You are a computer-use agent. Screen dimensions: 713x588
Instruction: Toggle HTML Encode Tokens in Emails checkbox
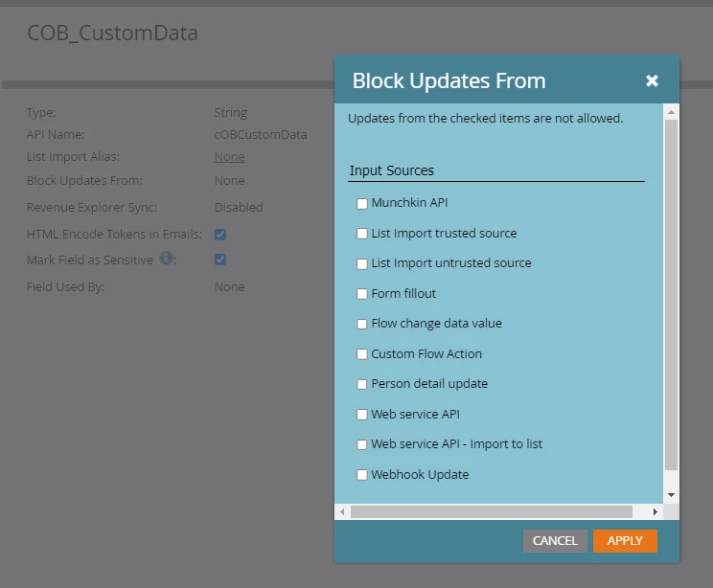220,235
